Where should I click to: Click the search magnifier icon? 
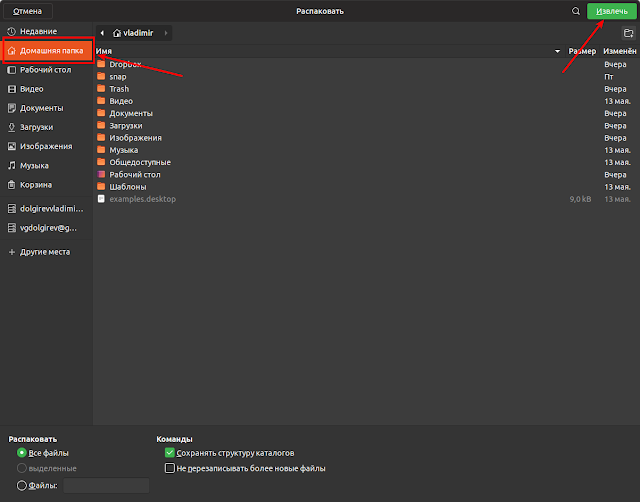click(576, 11)
